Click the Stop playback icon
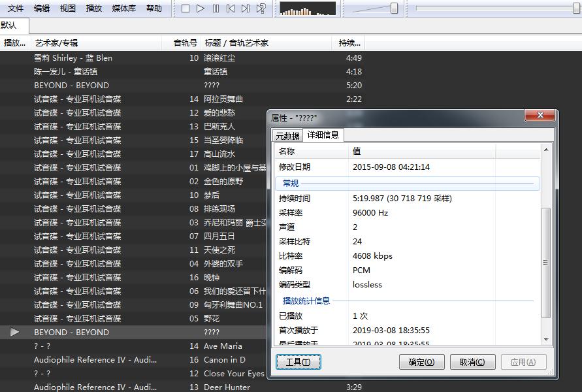 (x=185, y=8)
